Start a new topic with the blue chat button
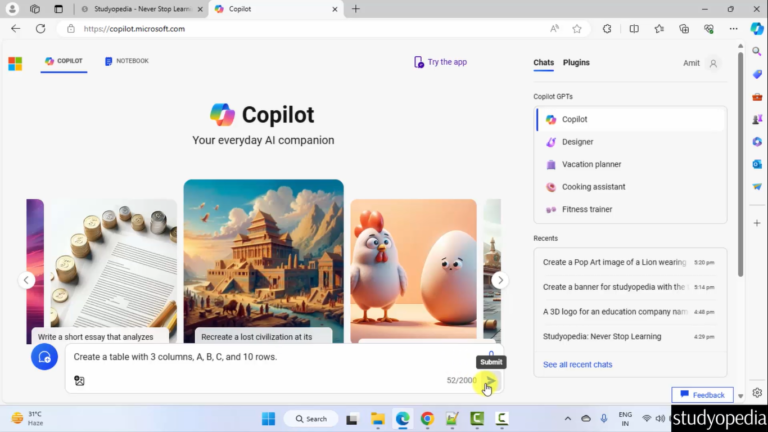The width and height of the screenshot is (768, 432). pos(44,357)
